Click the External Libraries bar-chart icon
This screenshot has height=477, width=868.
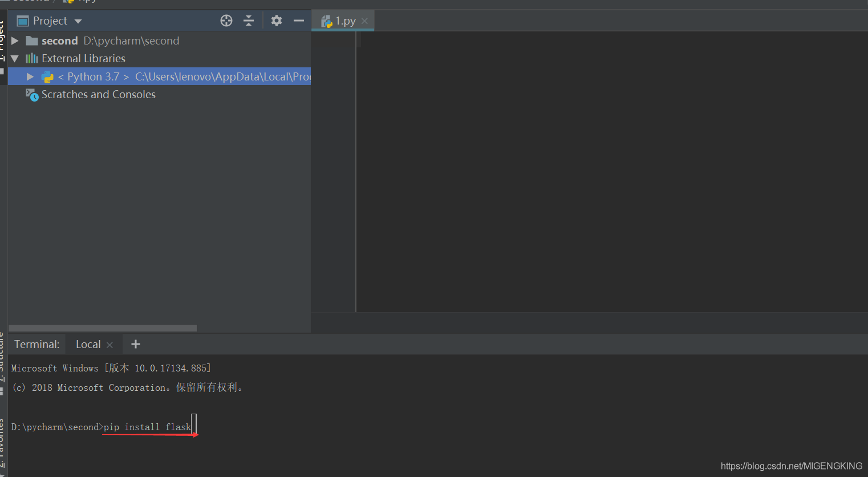coord(32,58)
